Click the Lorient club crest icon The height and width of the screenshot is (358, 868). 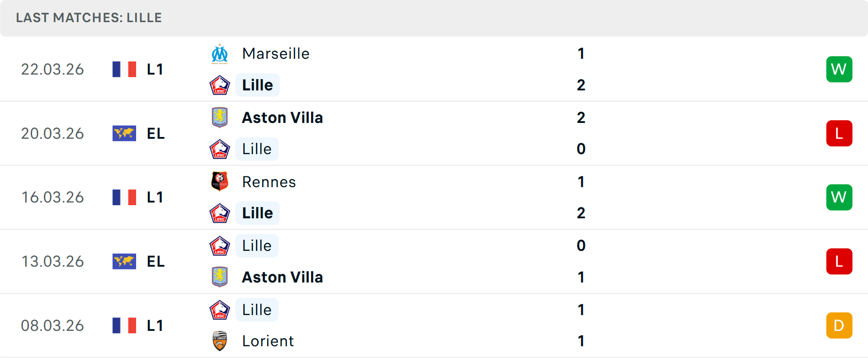[220, 341]
